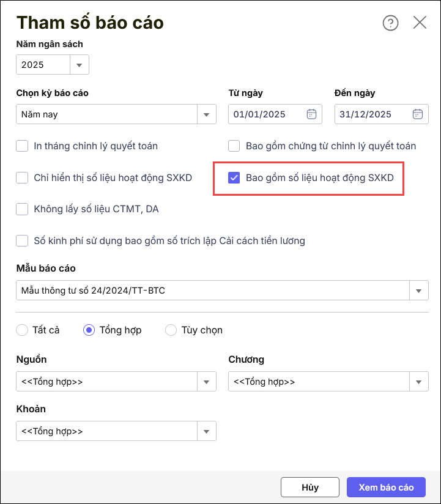This screenshot has width=441, height=504.
Task: Expand the Nguồn dropdown arrow
Action: tap(206, 382)
